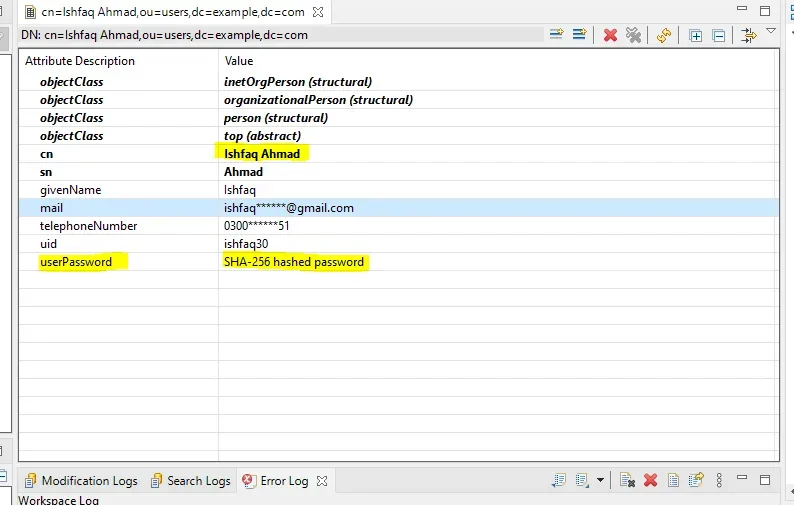Click the Open Log file icon

tap(673, 480)
